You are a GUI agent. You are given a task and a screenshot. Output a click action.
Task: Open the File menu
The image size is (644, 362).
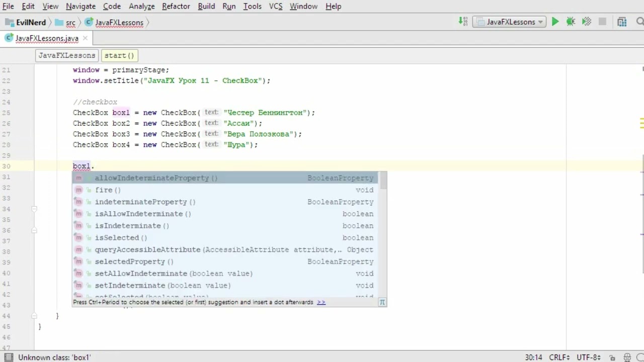[x=8, y=6]
